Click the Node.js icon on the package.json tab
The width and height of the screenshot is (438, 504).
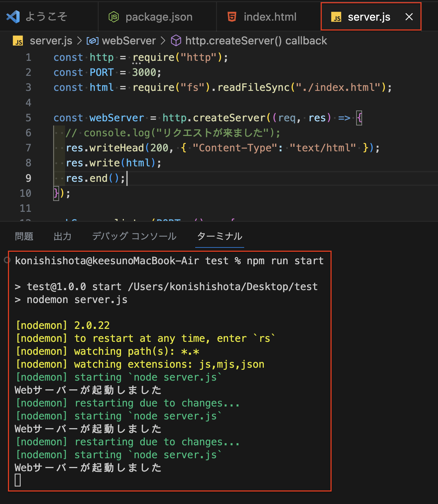tap(114, 16)
